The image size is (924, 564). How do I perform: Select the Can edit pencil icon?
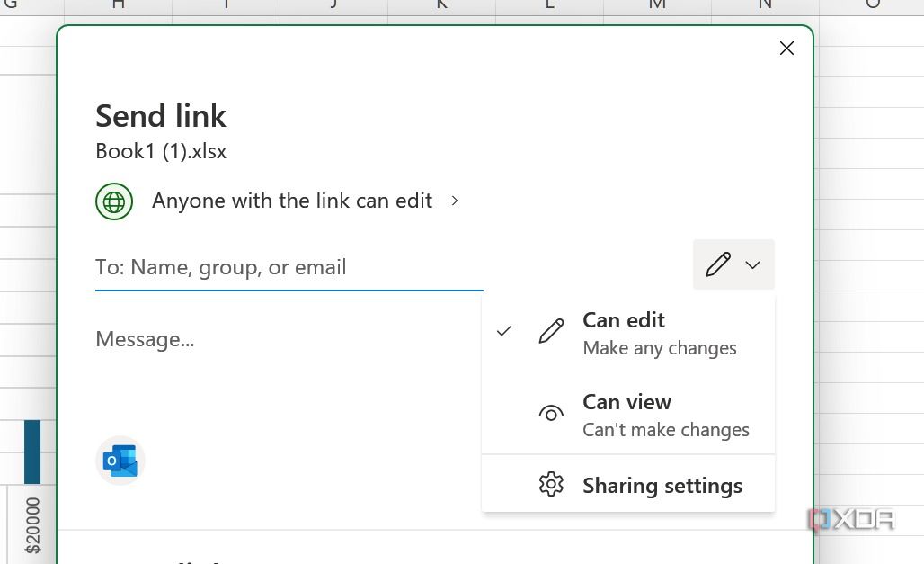pos(551,332)
